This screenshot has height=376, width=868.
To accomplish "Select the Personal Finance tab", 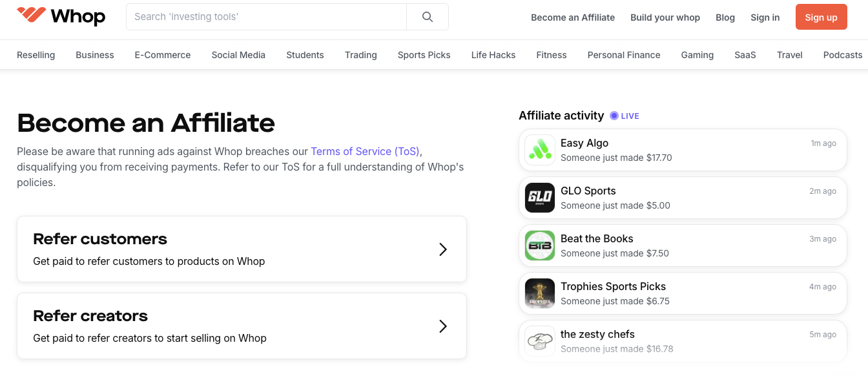I will point(623,55).
